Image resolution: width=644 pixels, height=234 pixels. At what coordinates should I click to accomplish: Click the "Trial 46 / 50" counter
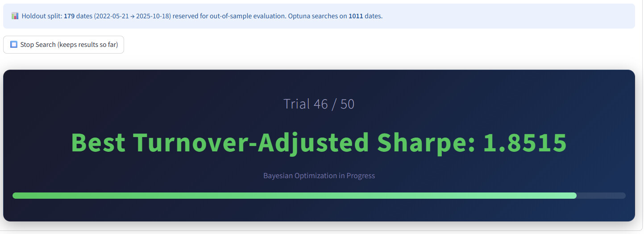[319, 104]
